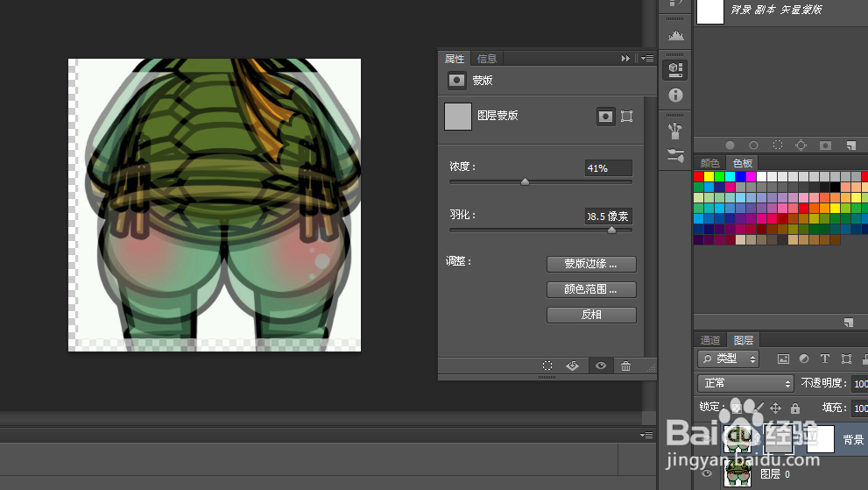Select the 图层 0 layer name

pyautogui.click(x=775, y=474)
